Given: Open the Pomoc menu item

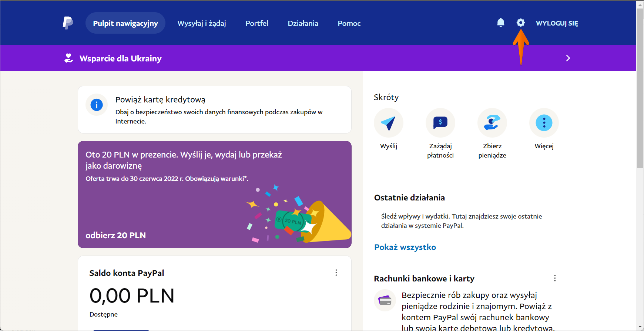Looking at the screenshot, I should pyautogui.click(x=349, y=23).
